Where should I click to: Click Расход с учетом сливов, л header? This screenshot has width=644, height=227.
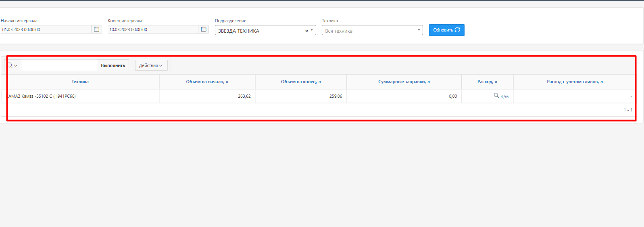coord(575,82)
